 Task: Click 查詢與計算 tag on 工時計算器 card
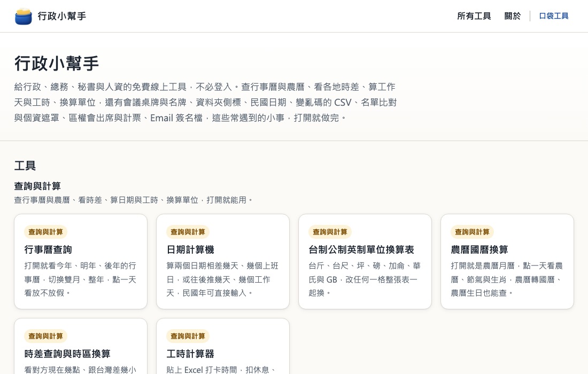[188, 336]
